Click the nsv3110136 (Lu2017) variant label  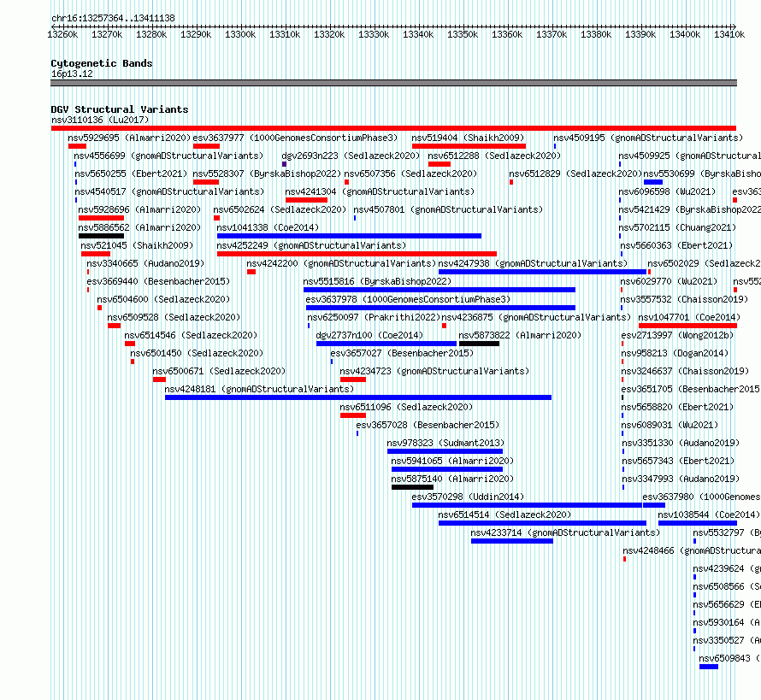coord(100,120)
